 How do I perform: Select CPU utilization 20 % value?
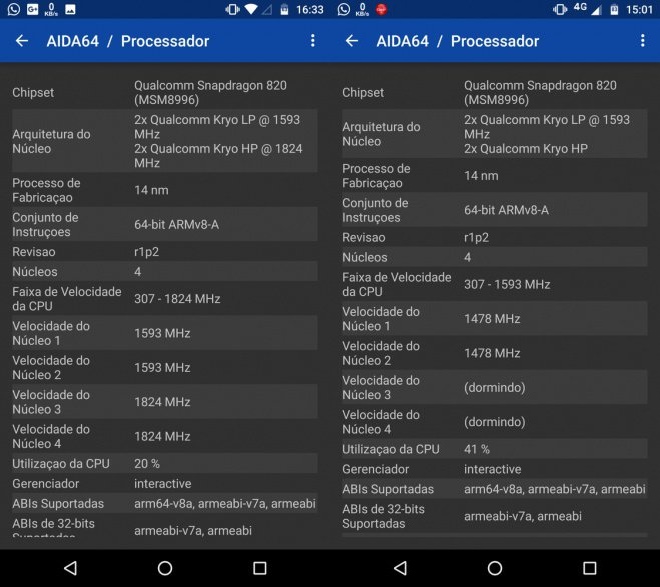point(147,464)
